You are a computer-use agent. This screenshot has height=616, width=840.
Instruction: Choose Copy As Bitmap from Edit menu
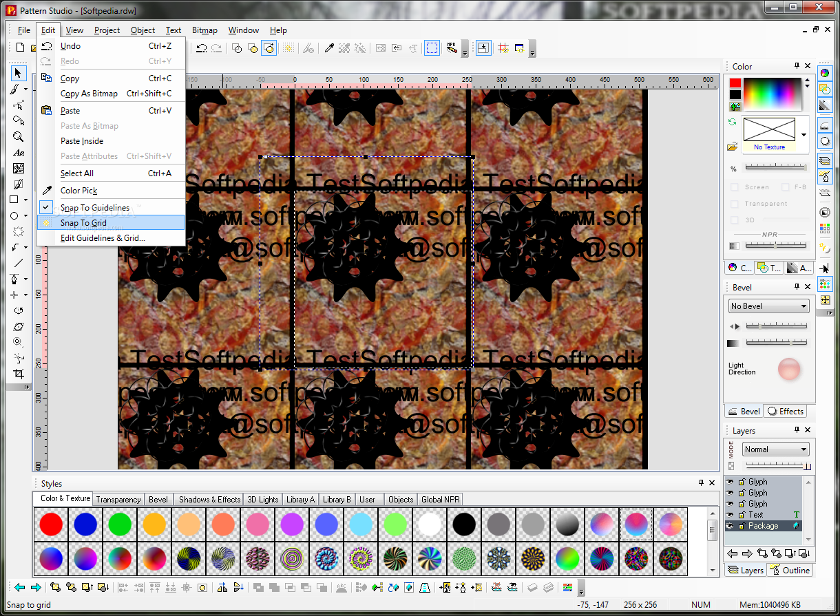coord(111,94)
